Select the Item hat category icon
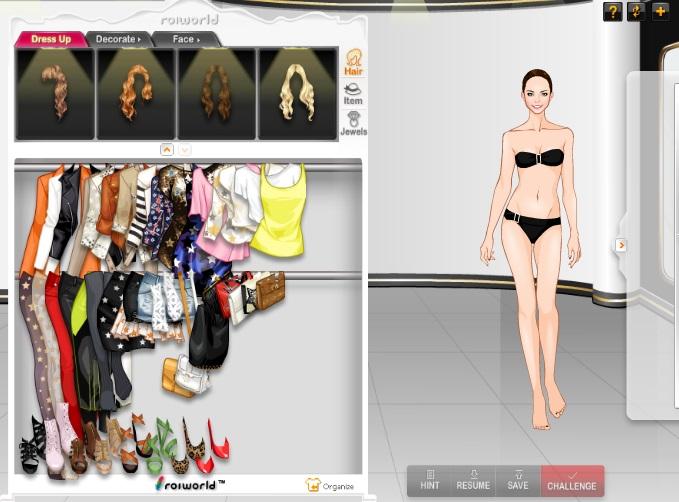 click(x=353, y=93)
